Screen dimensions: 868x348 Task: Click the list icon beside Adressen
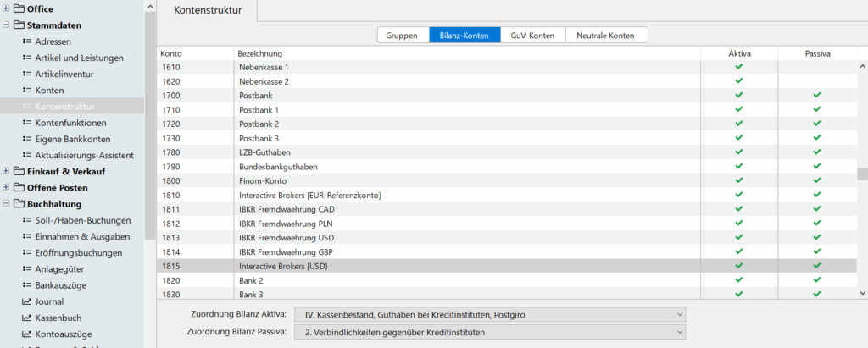click(26, 41)
